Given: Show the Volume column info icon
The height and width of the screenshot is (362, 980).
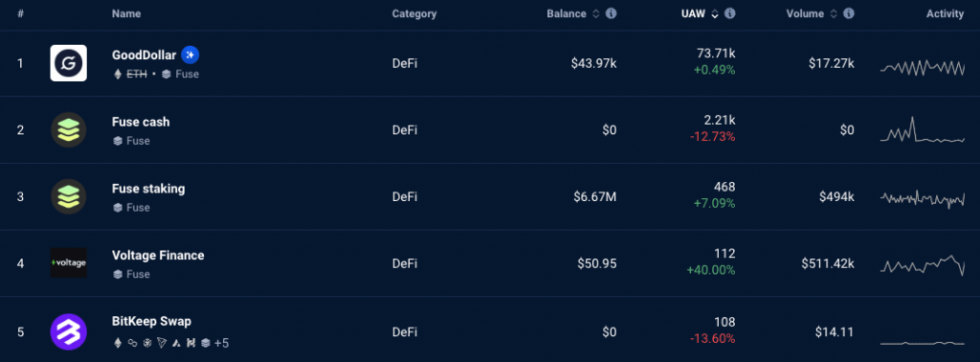Looking at the screenshot, I should coord(849,13).
